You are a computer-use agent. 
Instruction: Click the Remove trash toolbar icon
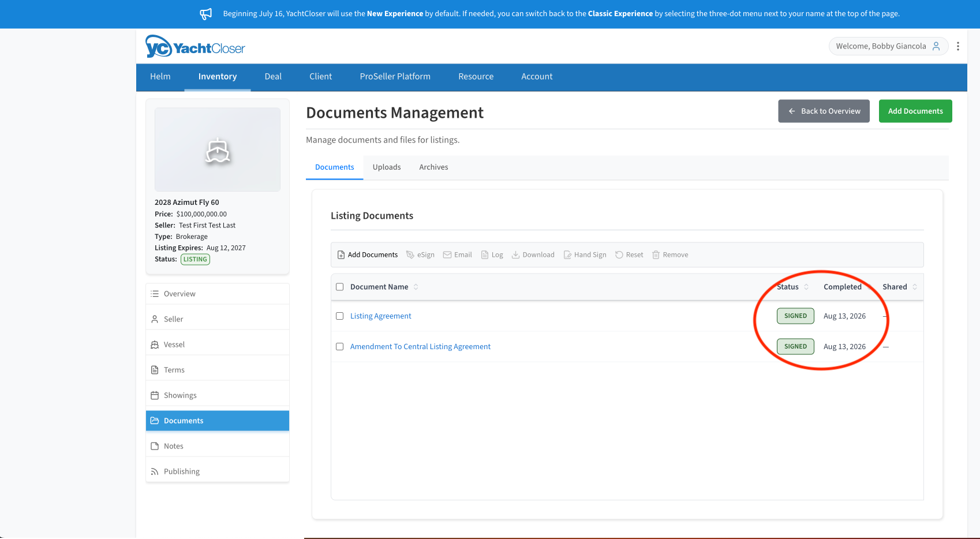tap(656, 254)
